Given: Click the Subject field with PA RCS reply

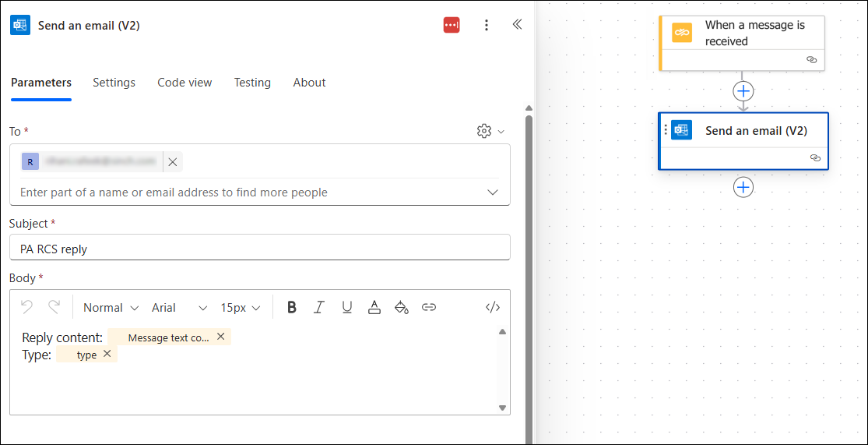Looking at the screenshot, I should (260, 247).
